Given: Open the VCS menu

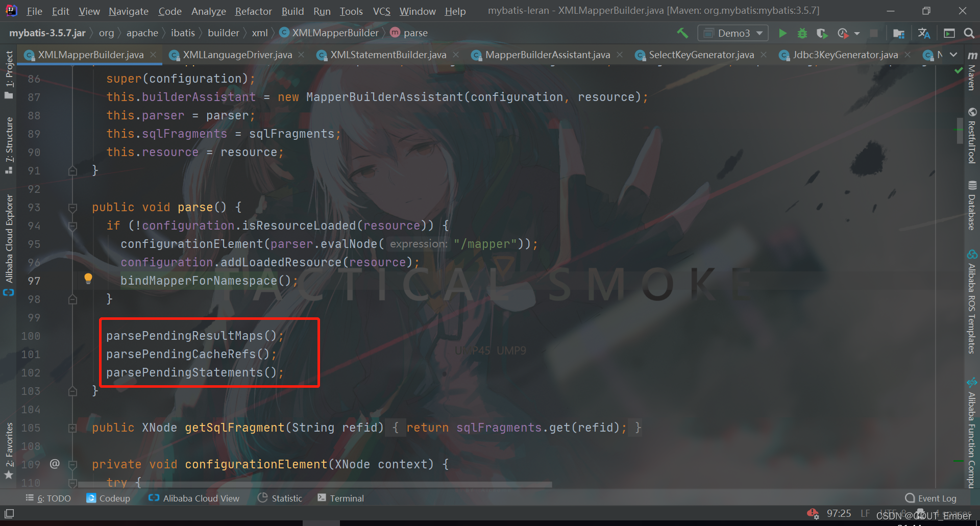Looking at the screenshot, I should (381, 11).
